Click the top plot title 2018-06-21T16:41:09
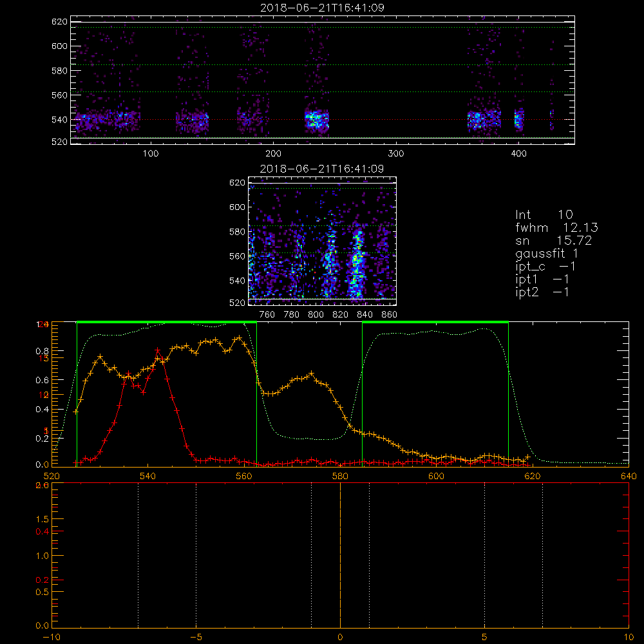644x644 pixels. click(323, 8)
